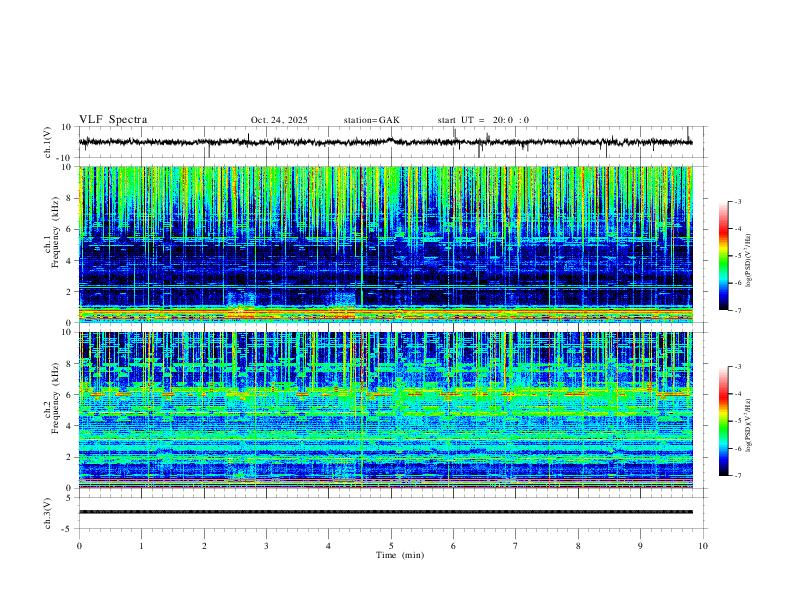Click the time axis tick '8'
The image size is (792, 612).
tap(578, 546)
